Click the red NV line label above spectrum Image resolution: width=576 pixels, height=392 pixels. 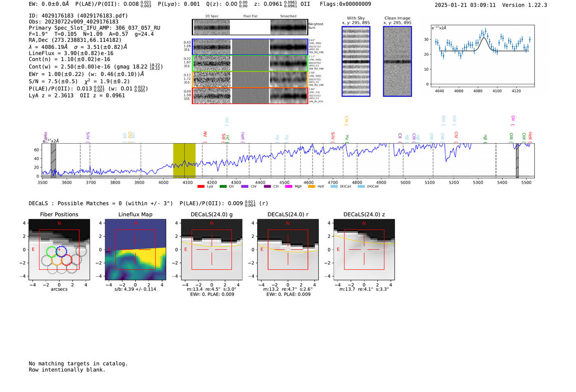(205, 135)
